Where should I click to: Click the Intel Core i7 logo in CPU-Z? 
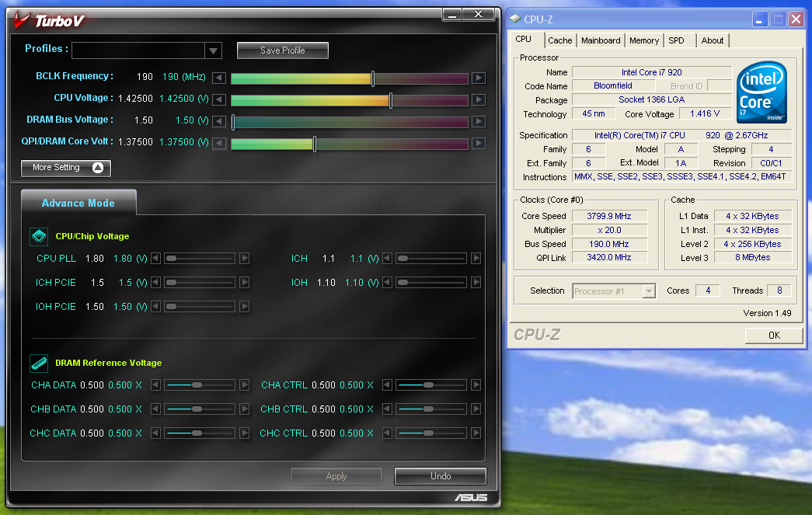click(x=761, y=92)
